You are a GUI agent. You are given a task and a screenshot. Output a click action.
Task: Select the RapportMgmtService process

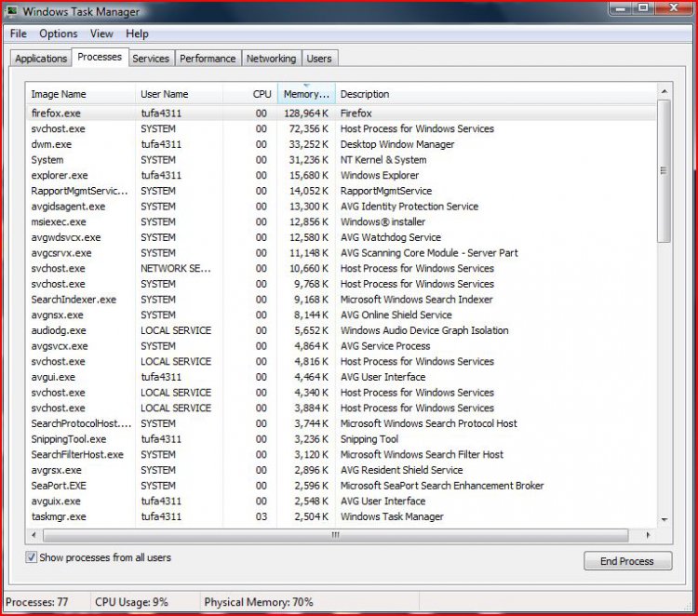click(341, 191)
